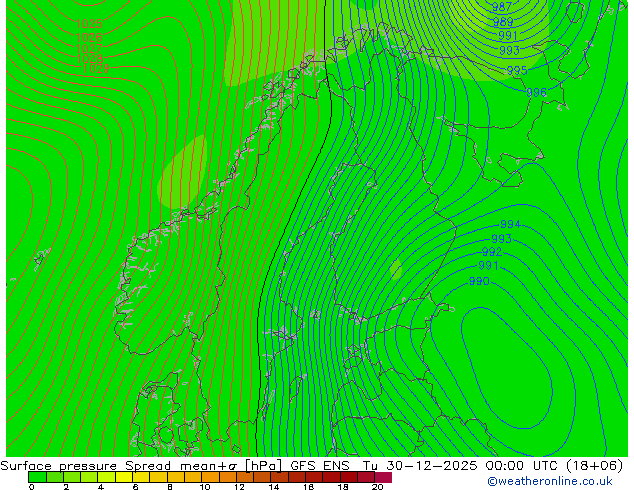Click the legend scale number 10
The width and height of the screenshot is (634, 490).
click(x=205, y=487)
